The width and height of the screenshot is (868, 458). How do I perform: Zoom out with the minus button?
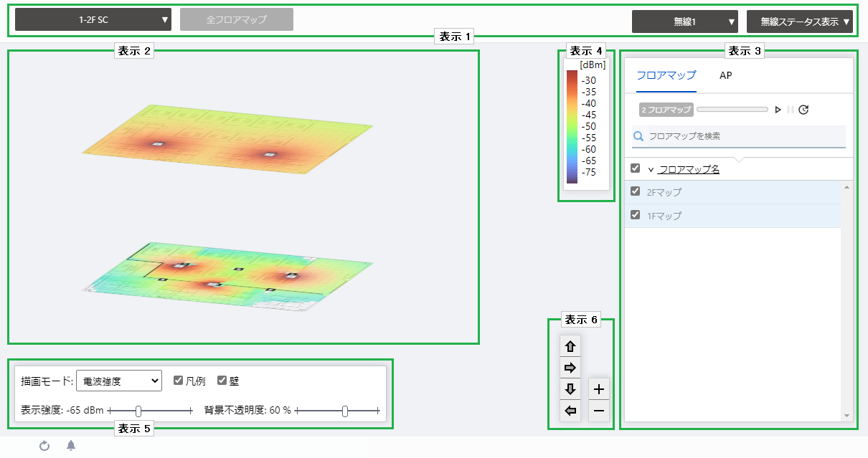point(599,411)
